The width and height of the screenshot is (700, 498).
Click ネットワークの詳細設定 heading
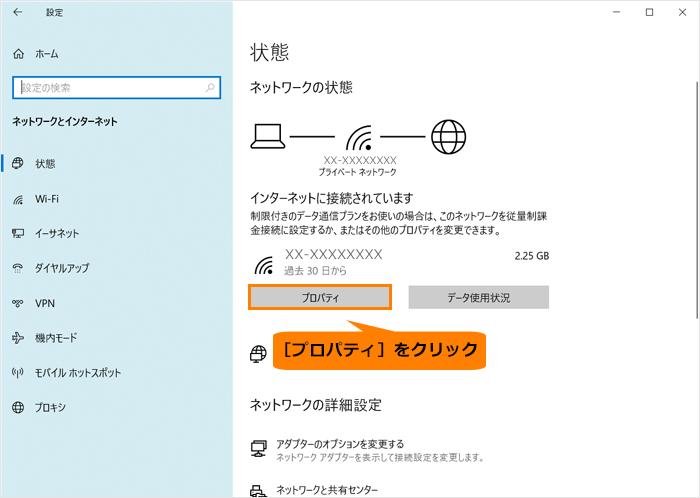tap(316, 405)
